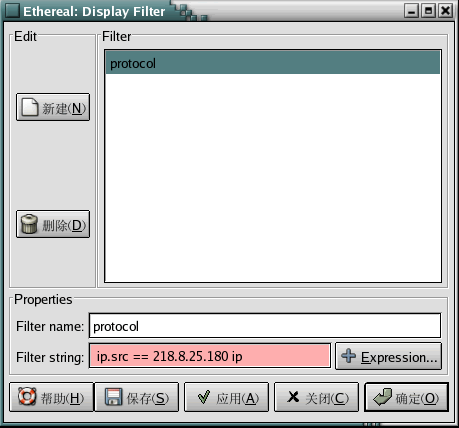459x428 pixels.
Task: Maximize the Display Filter window
Action: tap(428, 11)
